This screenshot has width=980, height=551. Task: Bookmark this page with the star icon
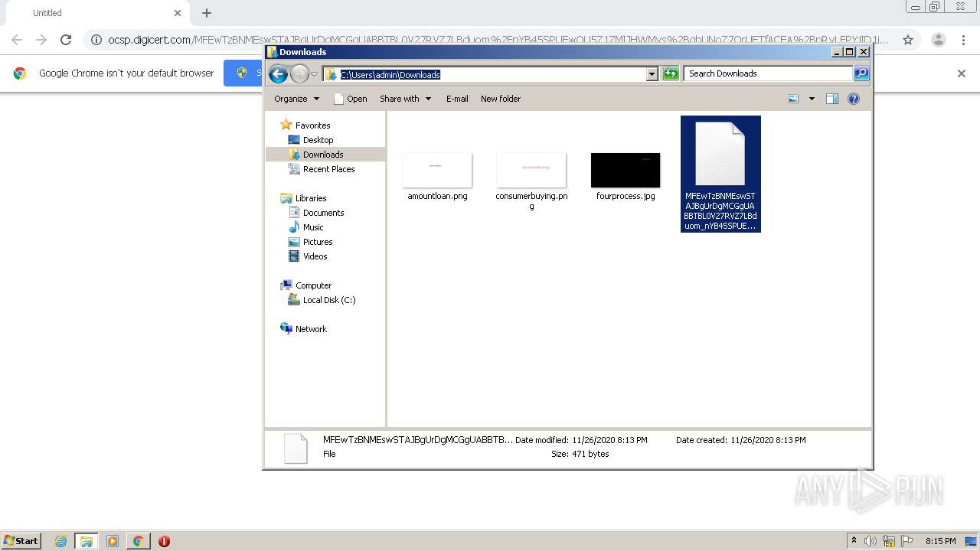tap(908, 40)
